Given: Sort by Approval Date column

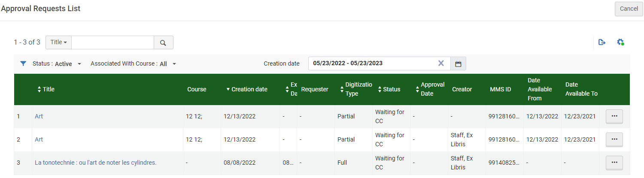Looking at the screenshot, I should pyautogui.click(x=430, y=89).
